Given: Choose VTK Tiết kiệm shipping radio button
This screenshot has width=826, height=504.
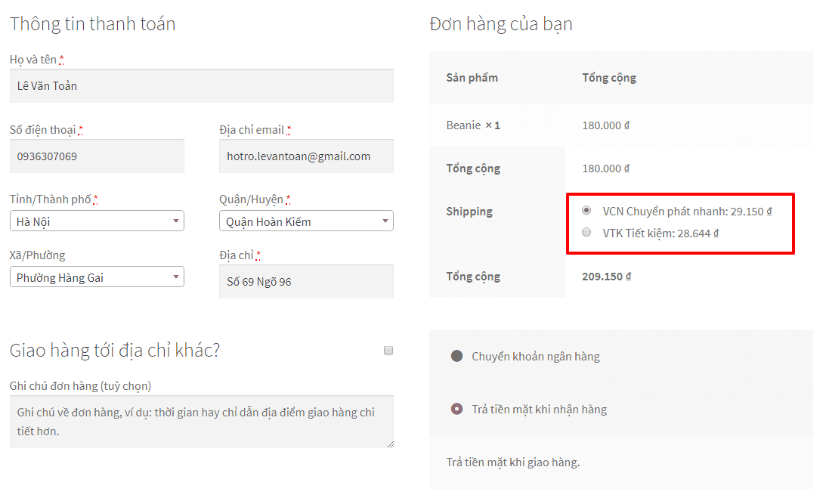Looking at the screenshot, I should coord(586,233).
